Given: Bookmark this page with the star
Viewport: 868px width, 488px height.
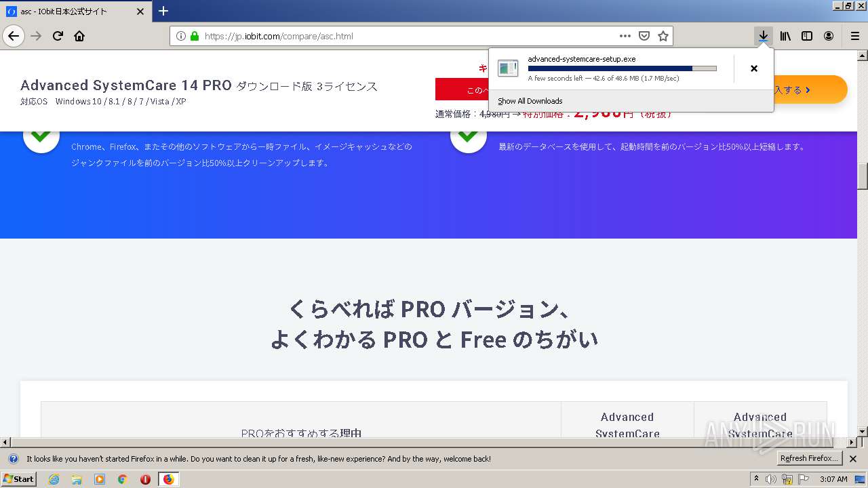Looking at the screenshot, I should (x=663, y=36).
